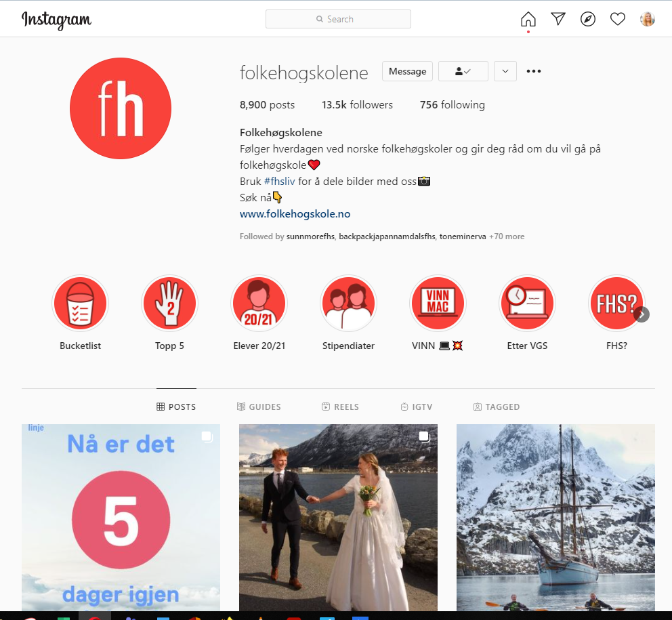Show more highlights with next arrow
672x620 pixels.
pyautogui.click(x=642, y=314)
